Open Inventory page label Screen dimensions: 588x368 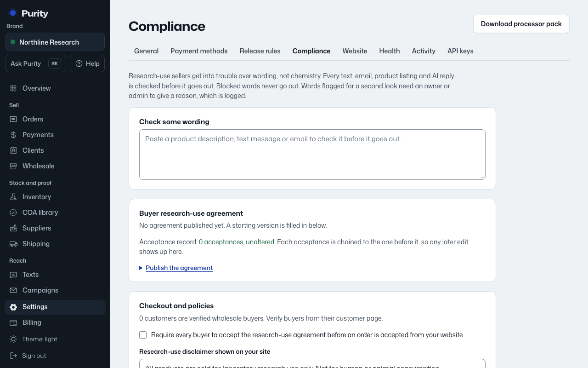[x=37, y=197]
